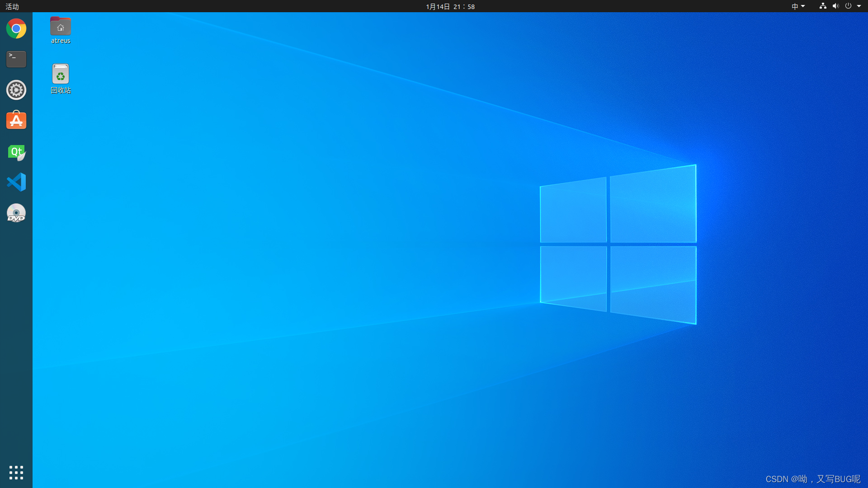Launch Visual Studio Code icon
The image size is (868, 488).
[x=16, y=182]
